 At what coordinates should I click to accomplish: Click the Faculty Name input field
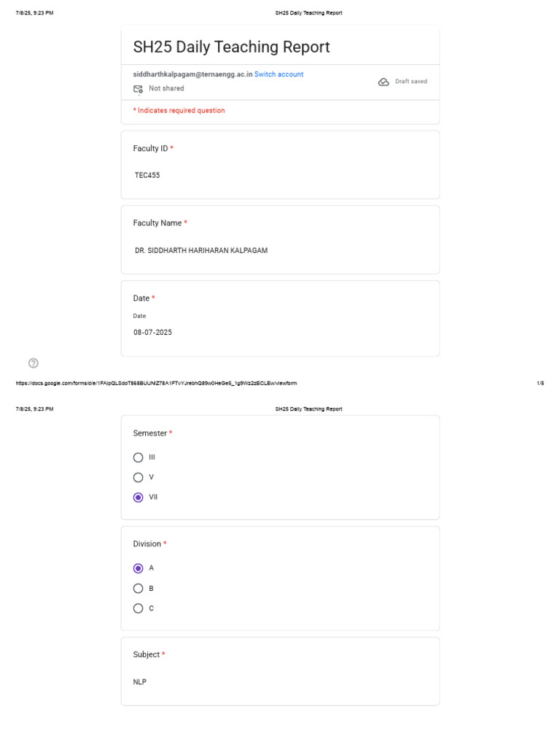[201, 251]
